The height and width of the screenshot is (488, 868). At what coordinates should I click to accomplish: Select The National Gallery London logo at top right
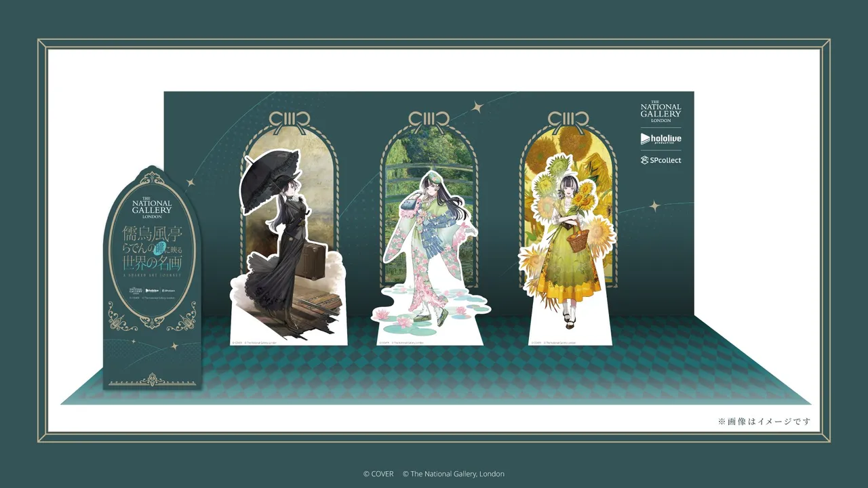click(660, 111)
